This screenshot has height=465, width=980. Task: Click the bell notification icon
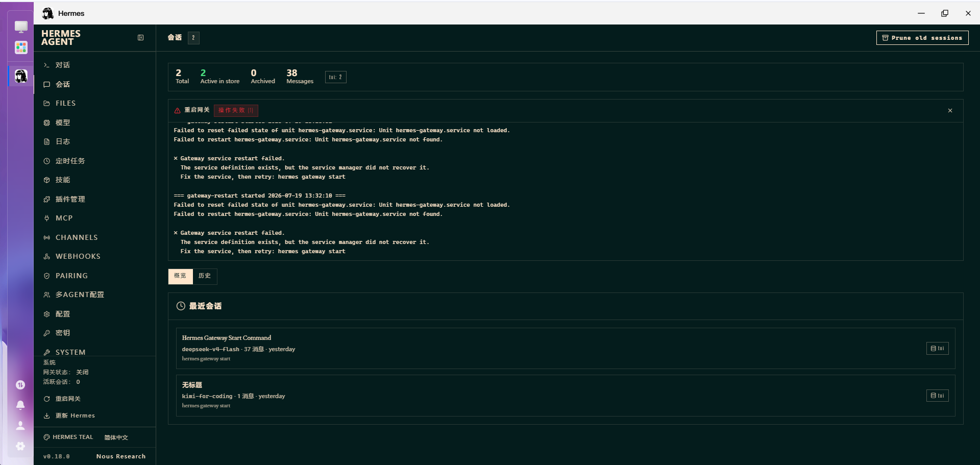pyautogui.click(x=20, y=405)
